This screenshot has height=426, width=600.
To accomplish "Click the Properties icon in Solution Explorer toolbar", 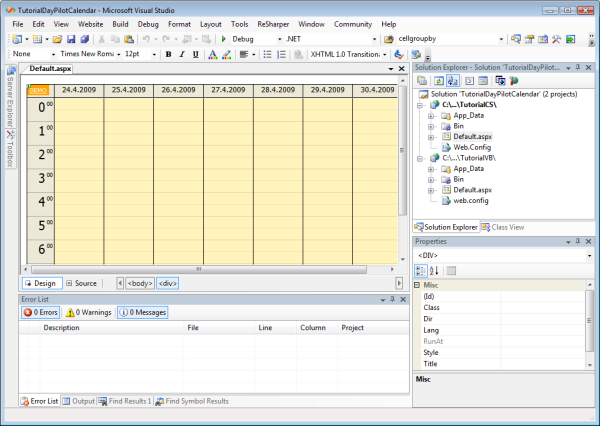I will click(x=422, y=81).
